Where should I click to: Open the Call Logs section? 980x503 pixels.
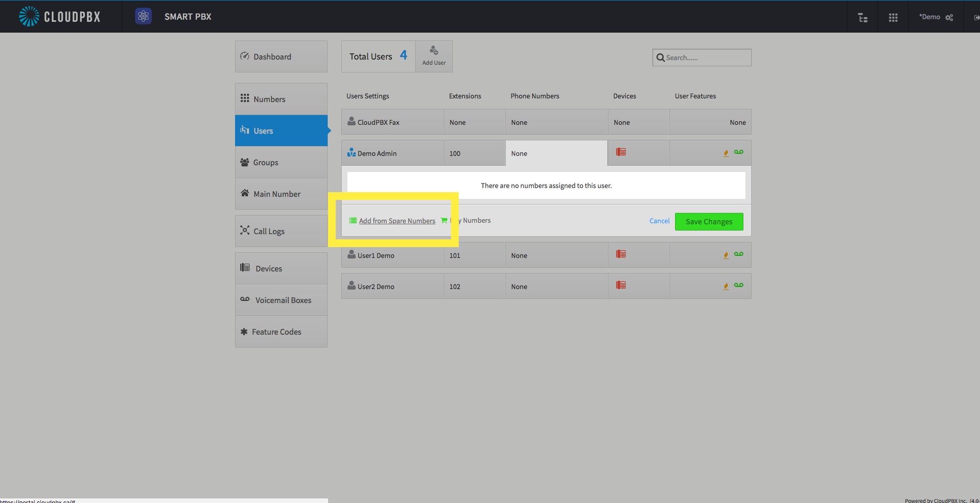(281, 231)
